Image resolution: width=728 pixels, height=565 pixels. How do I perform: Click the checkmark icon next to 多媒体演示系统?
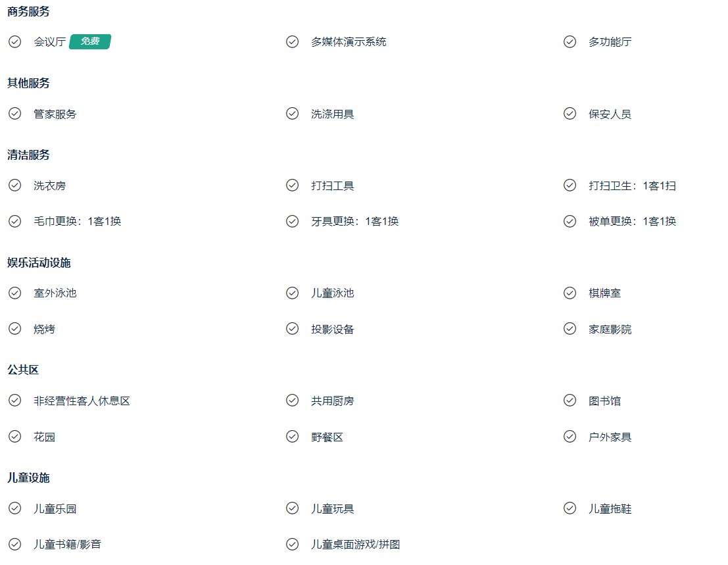pyautogui.click(x=292, y=42)
